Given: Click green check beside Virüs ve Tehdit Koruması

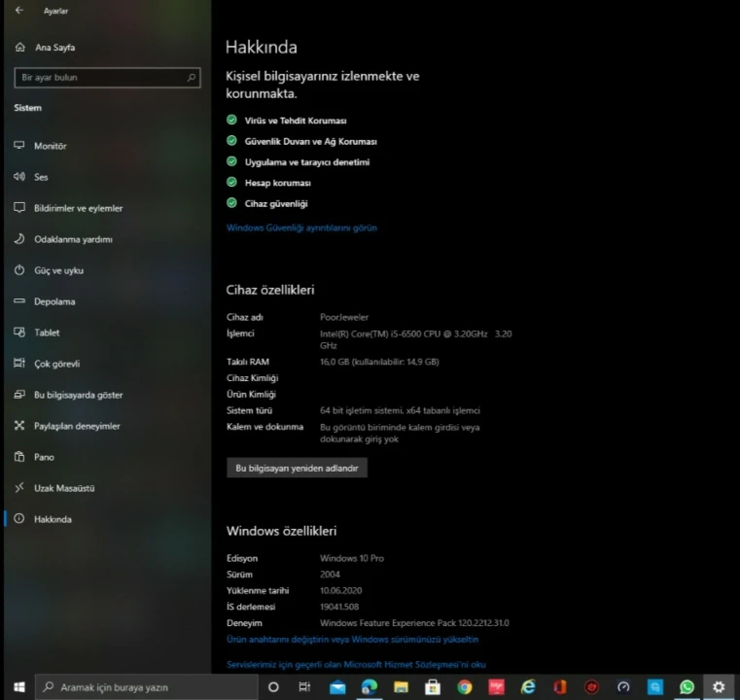Looking at the screenshot, I should tap(231, 120).
